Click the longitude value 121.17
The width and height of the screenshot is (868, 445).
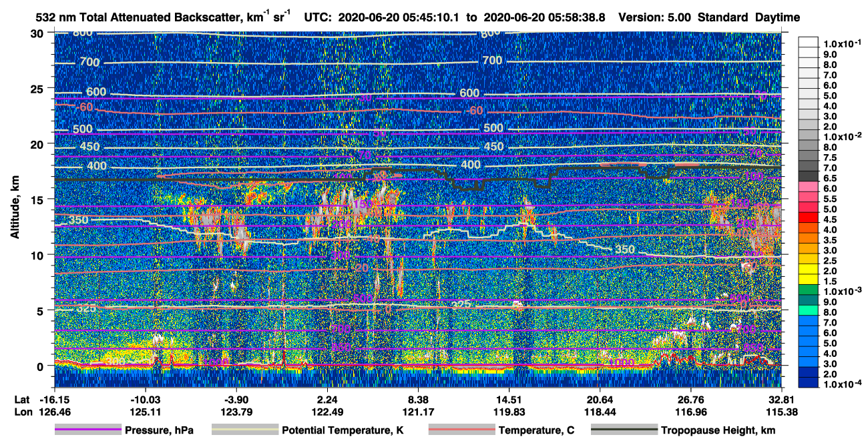point(418,411)
